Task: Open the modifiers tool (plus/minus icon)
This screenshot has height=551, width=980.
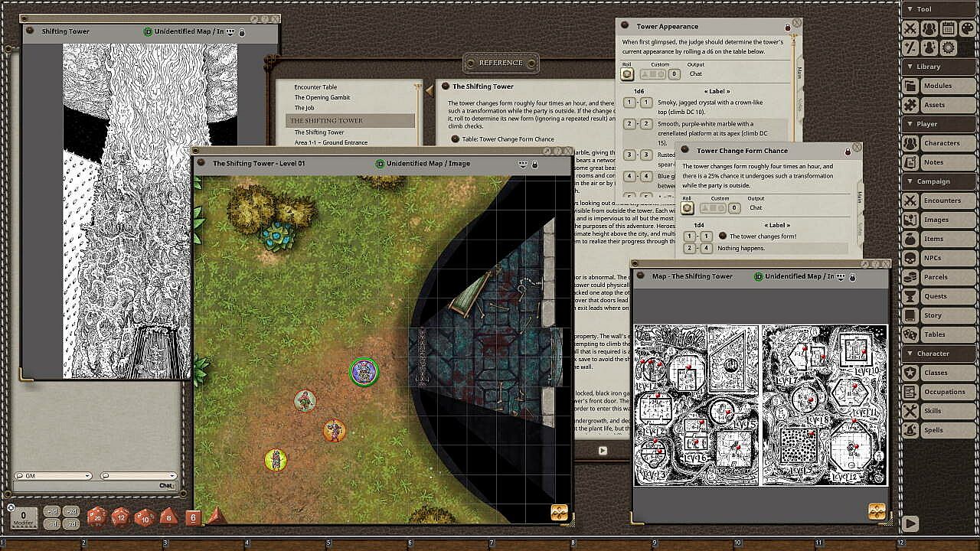Action: click(x=910, y=47)
